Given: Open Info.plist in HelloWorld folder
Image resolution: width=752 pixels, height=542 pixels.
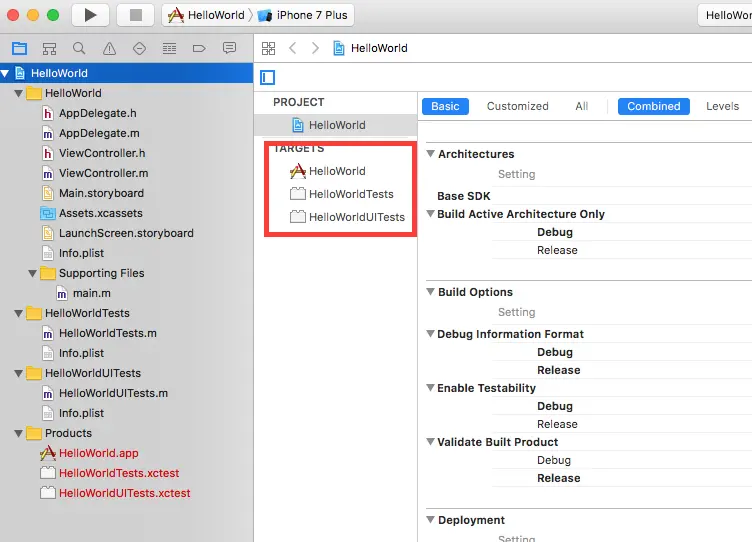Looking at the screenshot, I should [x=81, y=253].
